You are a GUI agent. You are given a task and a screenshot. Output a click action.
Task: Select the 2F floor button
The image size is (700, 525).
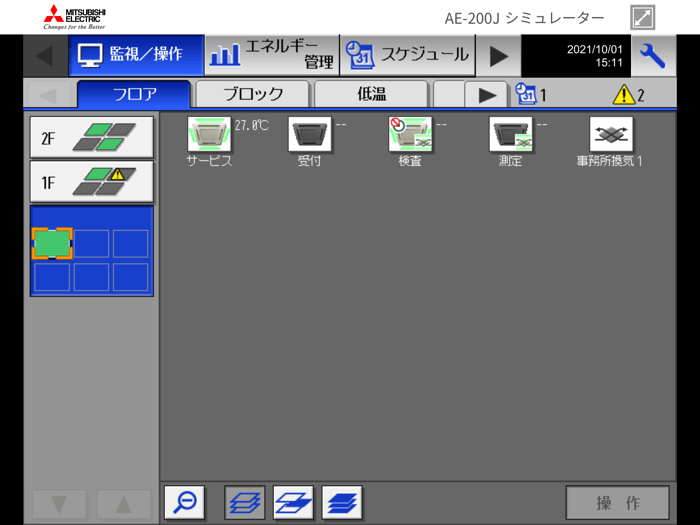(x=92, y=137)
